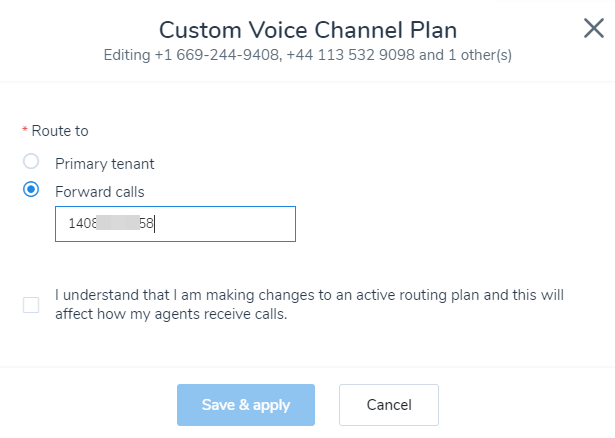Select the Forward calls radio button
Viewport: 615px width, 438px height.
tap(31, 189)
